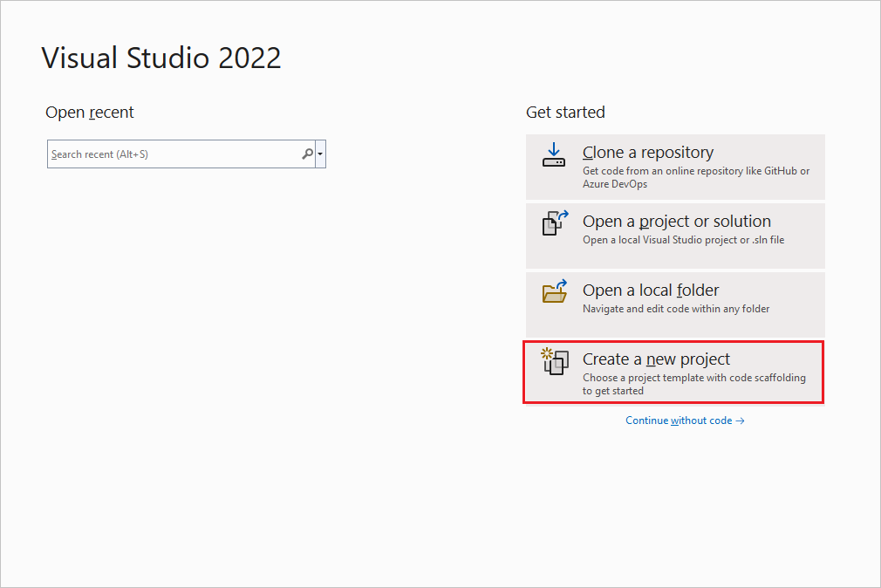Click the arrow icon after Continue without code
The width and height of the screenshot is (881, 588).
click(x=741, y=420)
